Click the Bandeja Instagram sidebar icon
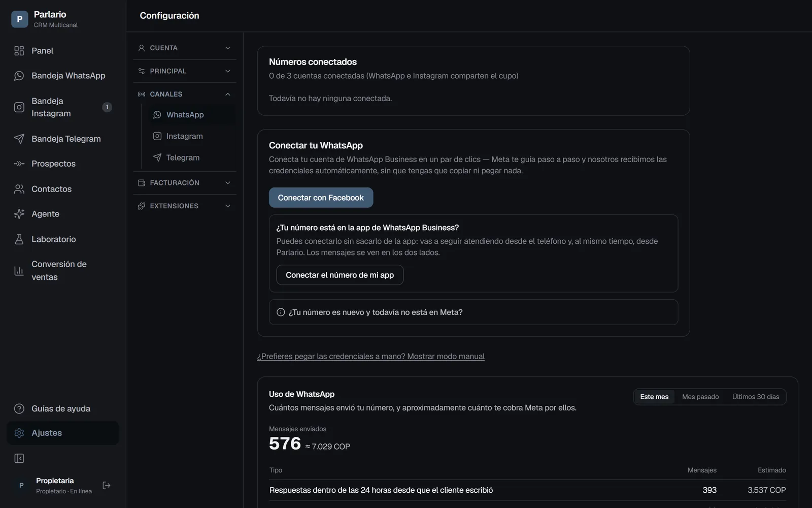 pyautogui.click(x=19, y=107)
